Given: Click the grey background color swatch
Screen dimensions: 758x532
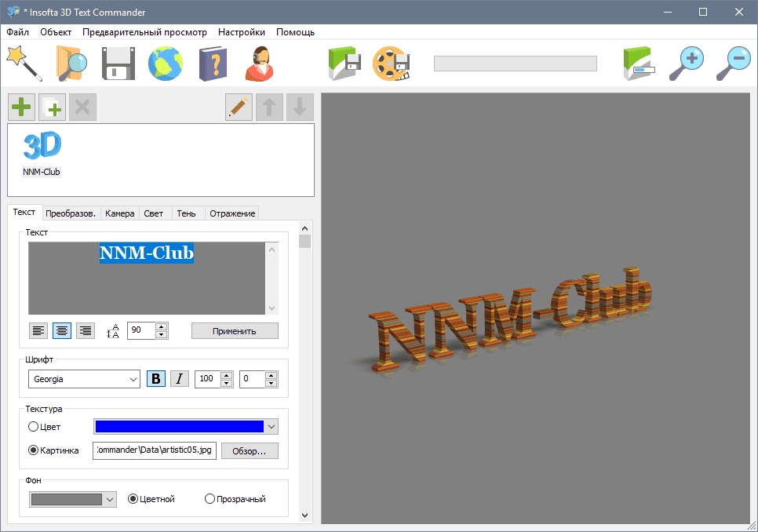Looking at the screenshot, I should pyautogui.click(x=66, y=499).
